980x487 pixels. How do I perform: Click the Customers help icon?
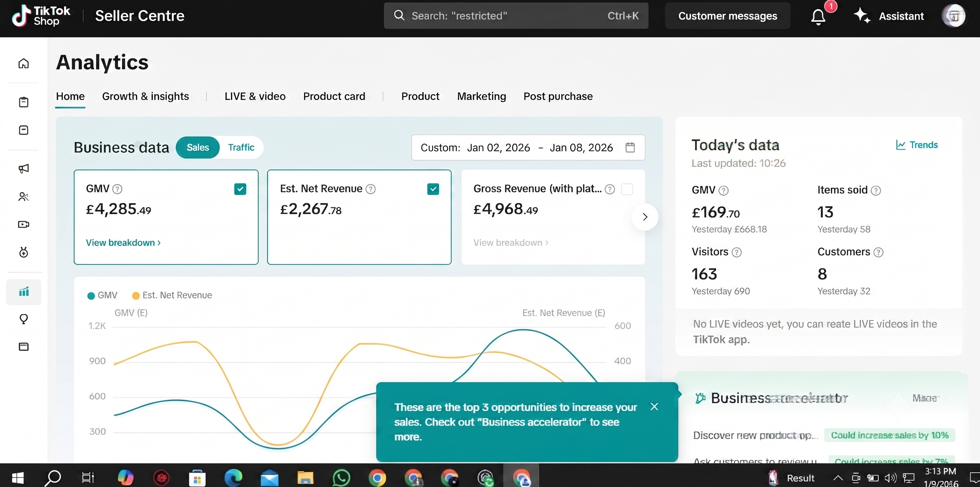(x=878, y=252)
